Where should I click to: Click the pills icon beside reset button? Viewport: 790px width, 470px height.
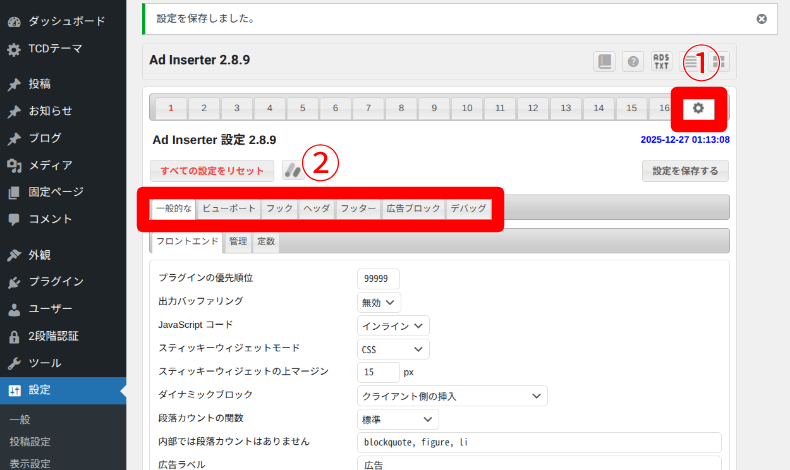click(x=293, y=171)
